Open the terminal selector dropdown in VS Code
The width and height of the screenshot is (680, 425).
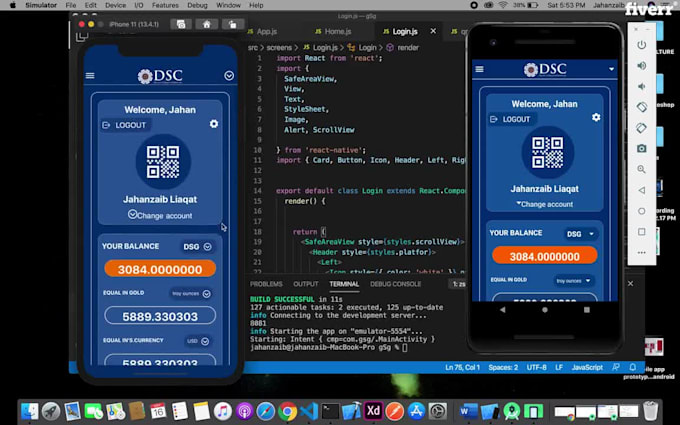pos(459,284)
